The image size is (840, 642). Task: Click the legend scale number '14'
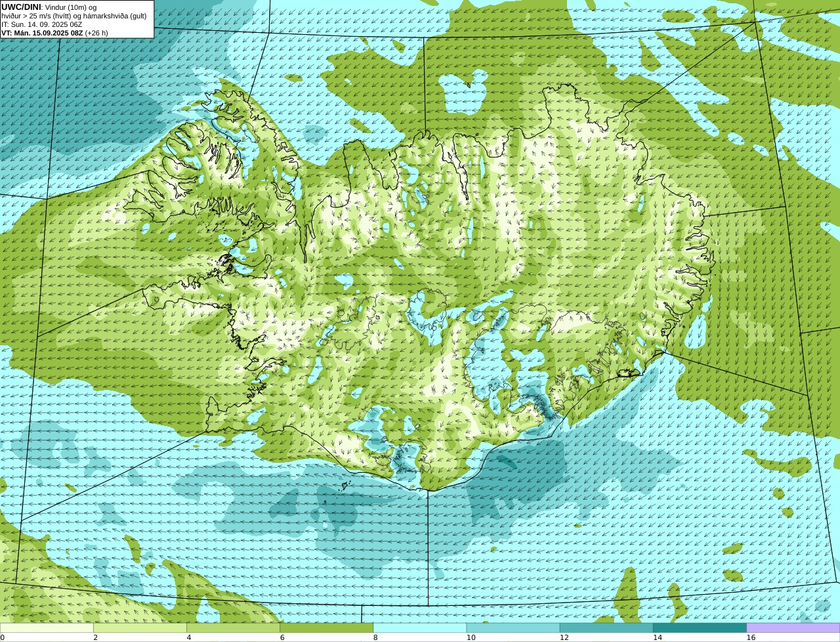(658, 637)
